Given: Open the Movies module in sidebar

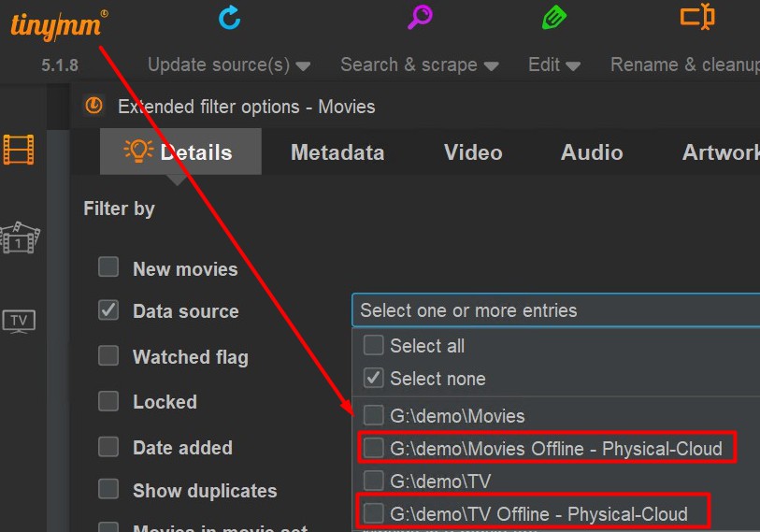Looking at the screenshot, I should (20, 150).
